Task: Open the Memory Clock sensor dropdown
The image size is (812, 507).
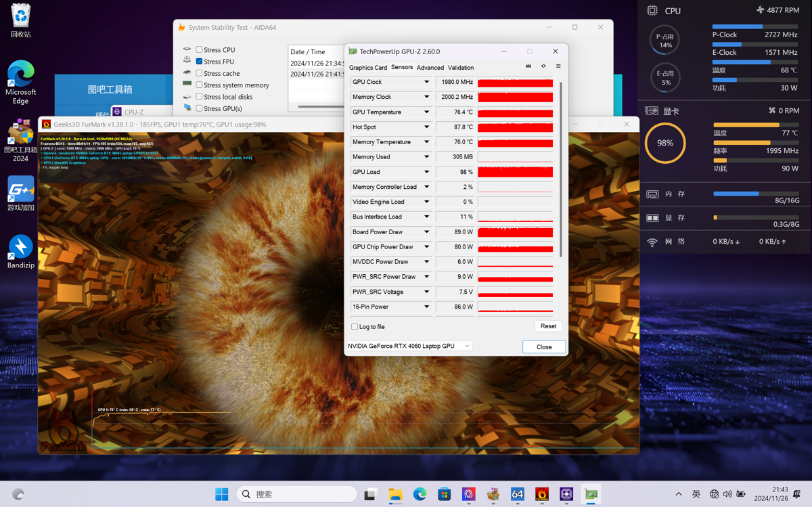Action: [x=426, y=97]
